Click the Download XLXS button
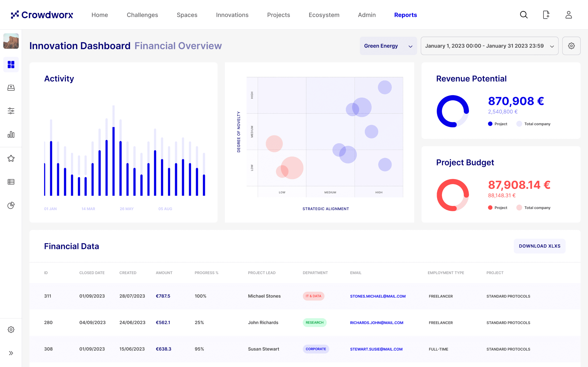This screenshot has height=367, width=588. tap(539, 246)
